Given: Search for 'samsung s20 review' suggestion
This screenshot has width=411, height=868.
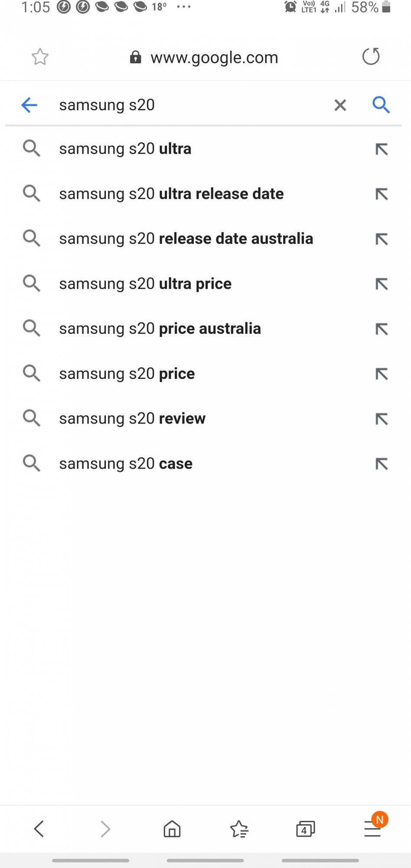Looking at the screenshot, I should 132,419.
